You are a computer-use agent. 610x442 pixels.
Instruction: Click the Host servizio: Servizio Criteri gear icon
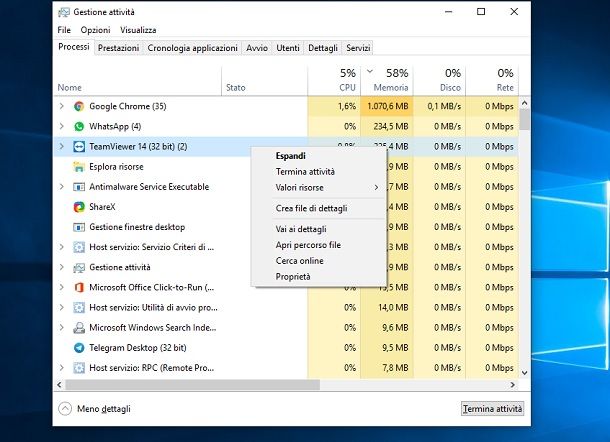[x=79, y=247]
